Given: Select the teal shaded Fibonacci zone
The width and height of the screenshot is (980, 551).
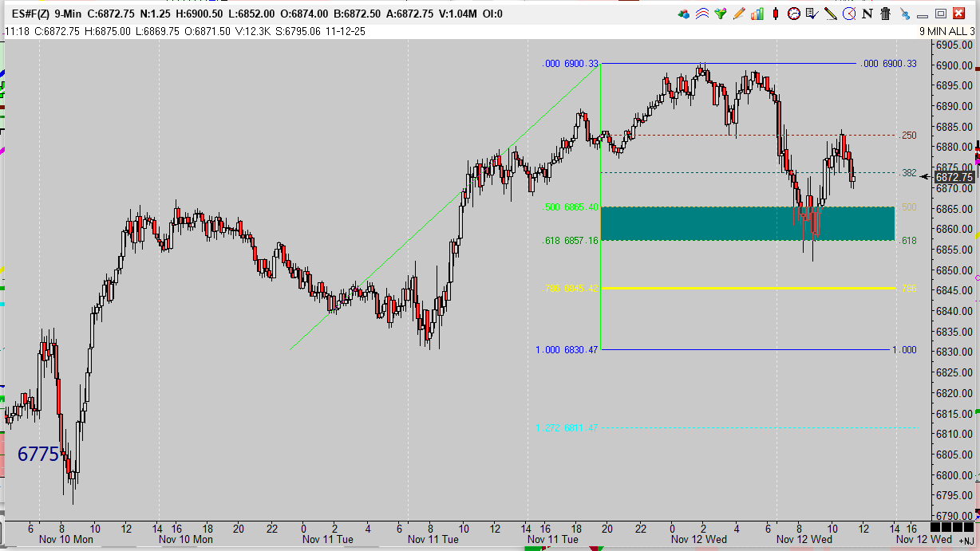Looking at the screenshot, I should click(x=747, y=223).
